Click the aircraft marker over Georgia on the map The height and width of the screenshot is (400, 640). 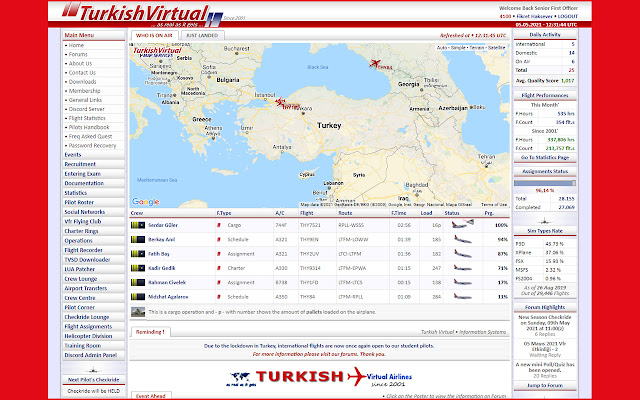point(375,63)
